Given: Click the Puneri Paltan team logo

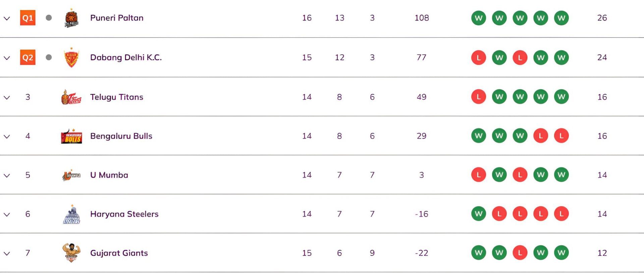Looking at the screenshot, I should point(71,18).
